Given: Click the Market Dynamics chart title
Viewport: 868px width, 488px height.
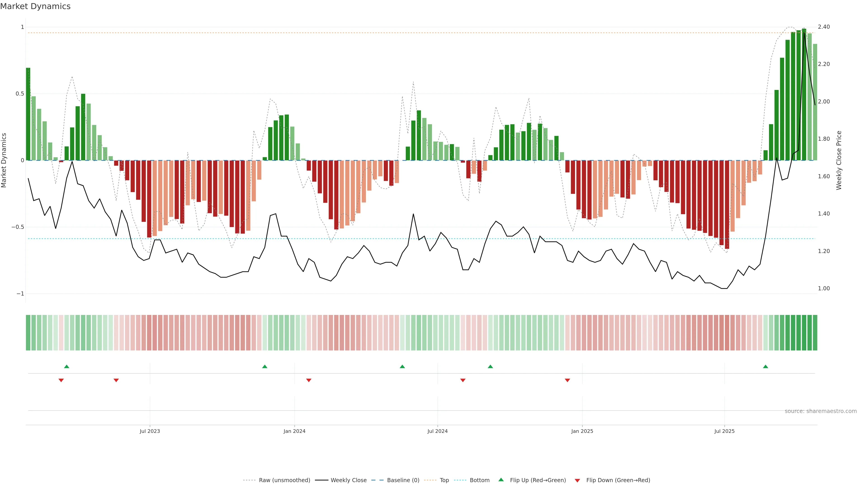Looking at the screenshot, I should (35, 6).
